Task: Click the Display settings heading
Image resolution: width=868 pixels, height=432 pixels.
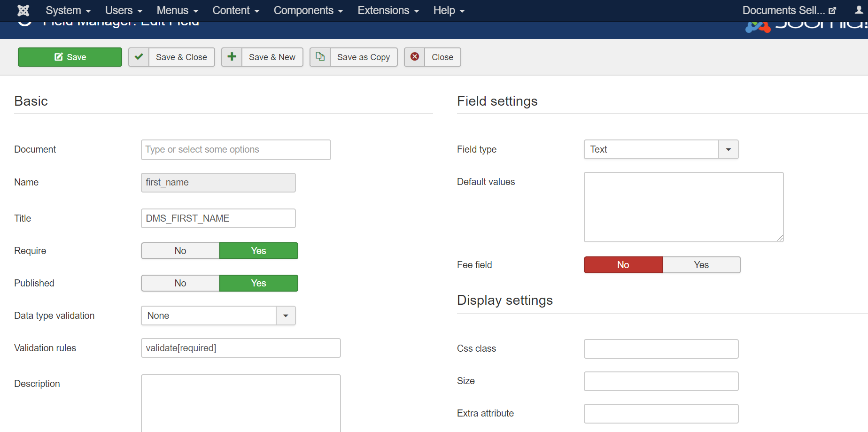Action: [x=505, y=300]
